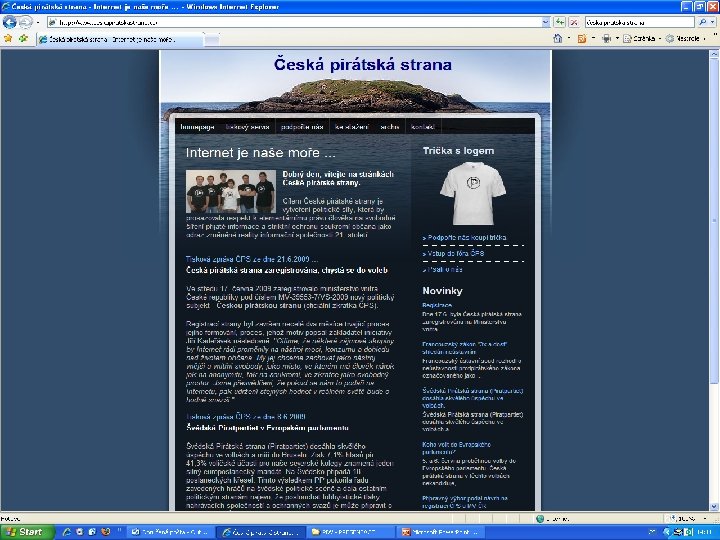This screenshot has height=540, width=720.
Task: Click the search box field
Action: pos(640,22)
